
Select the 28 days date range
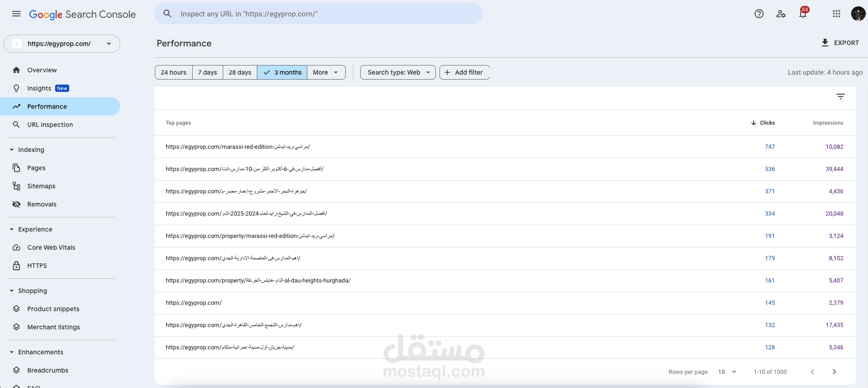240,72
